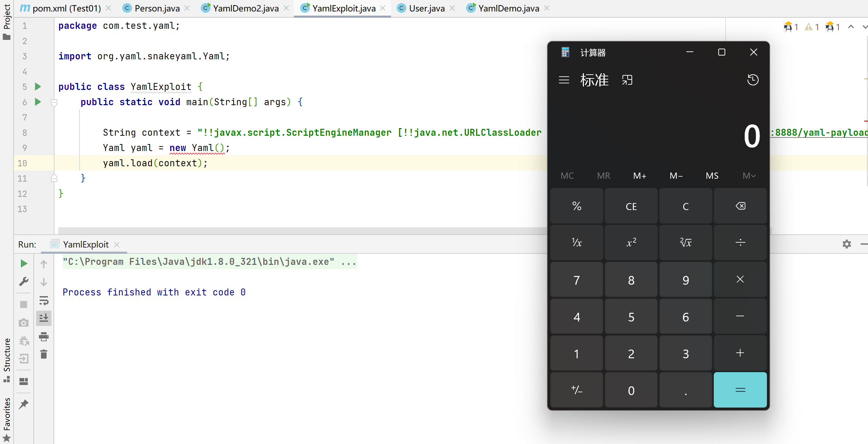The width and height of the screenshot is (868, 444).
Task: Click java.exe command line in console
Action: coord(209,262)
